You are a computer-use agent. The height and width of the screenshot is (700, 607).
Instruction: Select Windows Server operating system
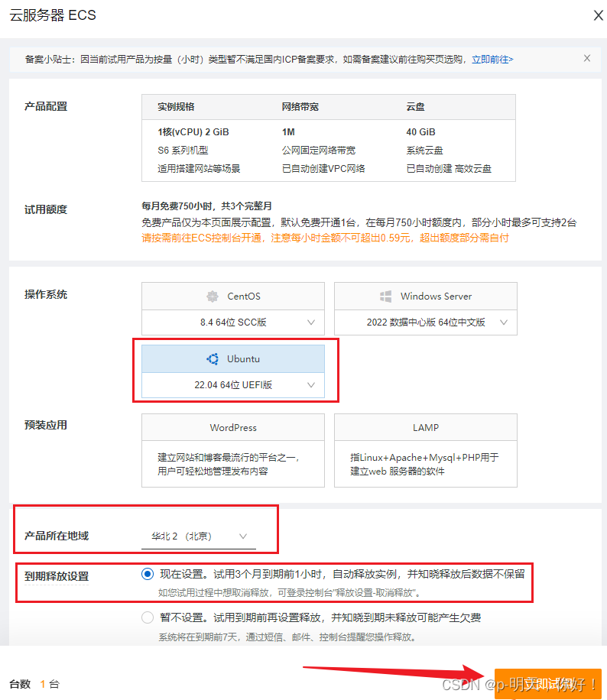(426, 296)
